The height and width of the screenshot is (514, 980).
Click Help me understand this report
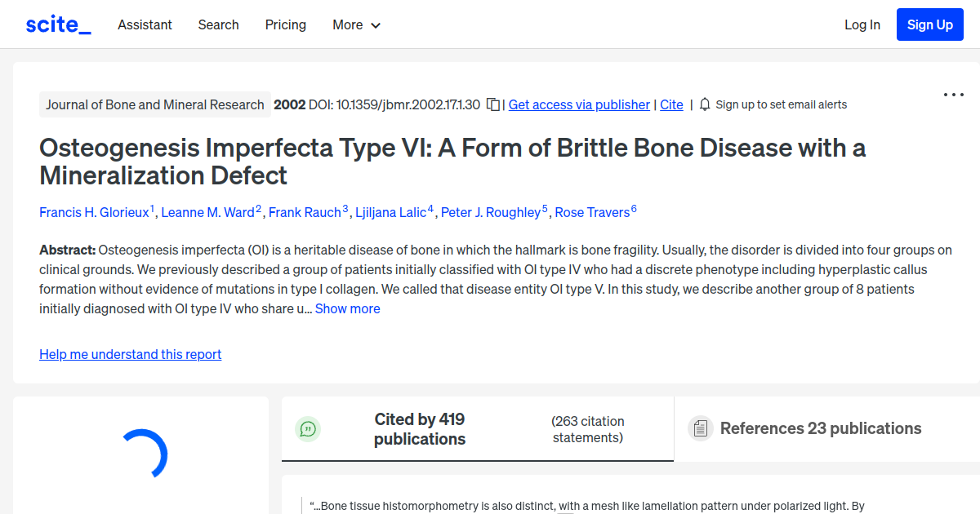(130, 354)
